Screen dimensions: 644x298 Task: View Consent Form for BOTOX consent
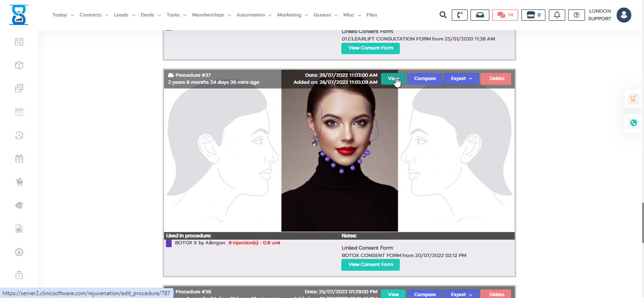370,265
